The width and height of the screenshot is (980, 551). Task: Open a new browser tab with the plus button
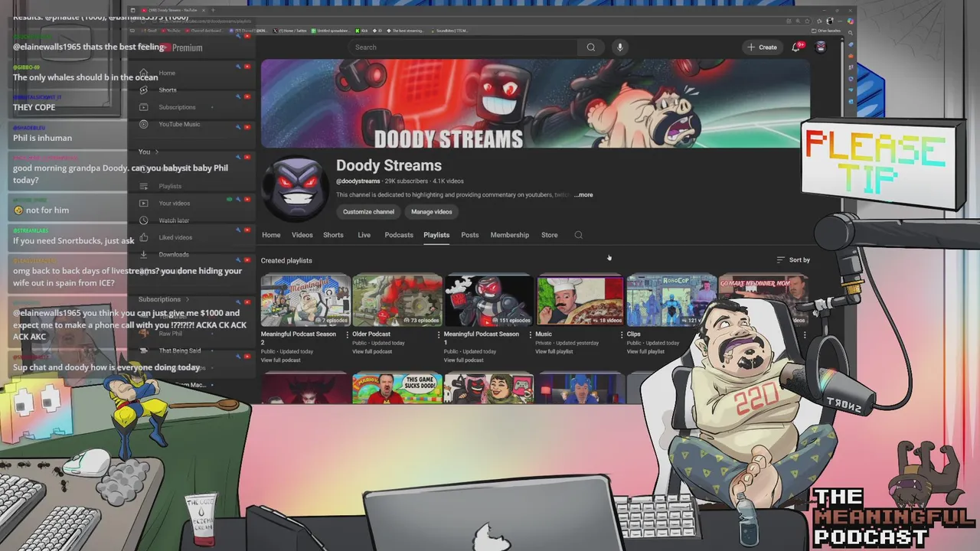pyautogui.click(x=213, y=10)
